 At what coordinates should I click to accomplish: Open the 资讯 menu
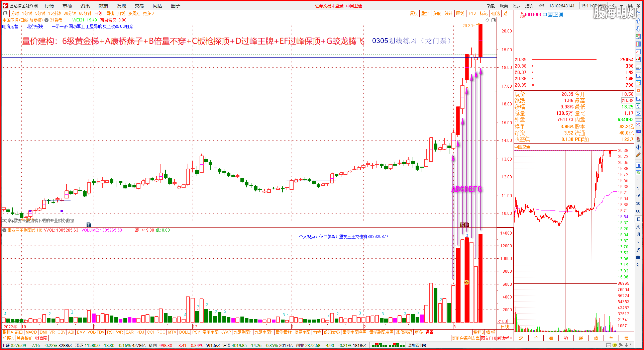(x=85, y=6)
